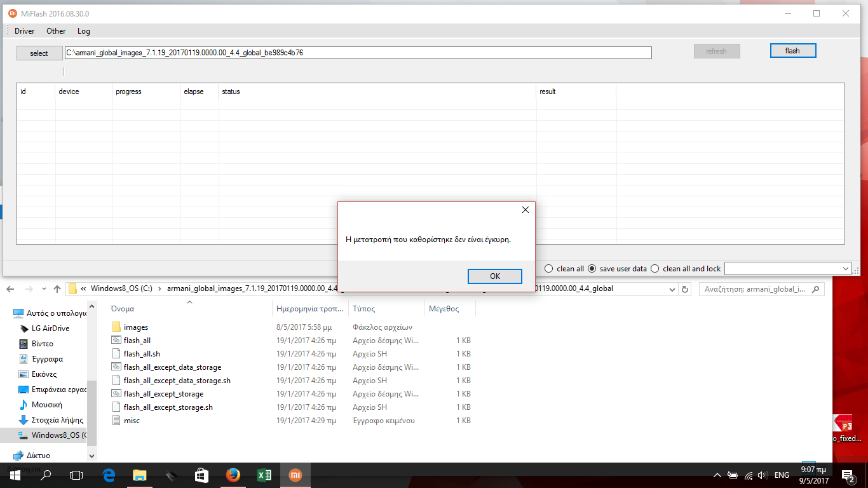Open the Log menu
This screenshot has width=868, height=488.
[84, 31]
